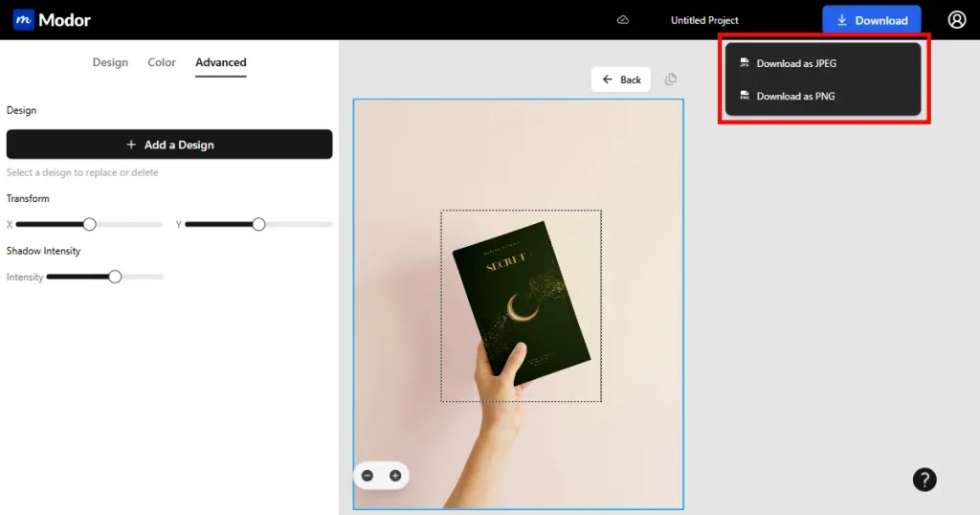Screen dimensions: 980x515
Task: Select the book design on the canvas
Action: click(522, 305)
